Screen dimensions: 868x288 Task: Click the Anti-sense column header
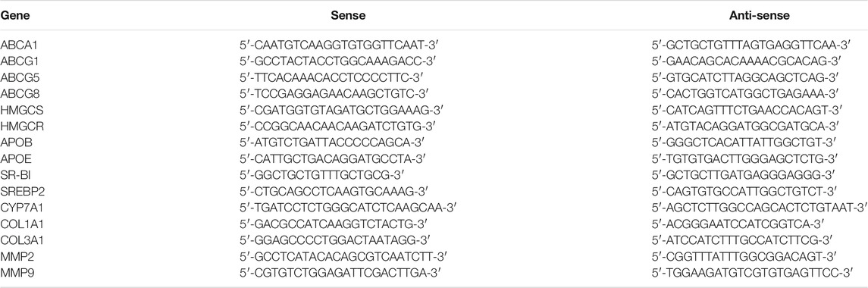tap(759, 16)
